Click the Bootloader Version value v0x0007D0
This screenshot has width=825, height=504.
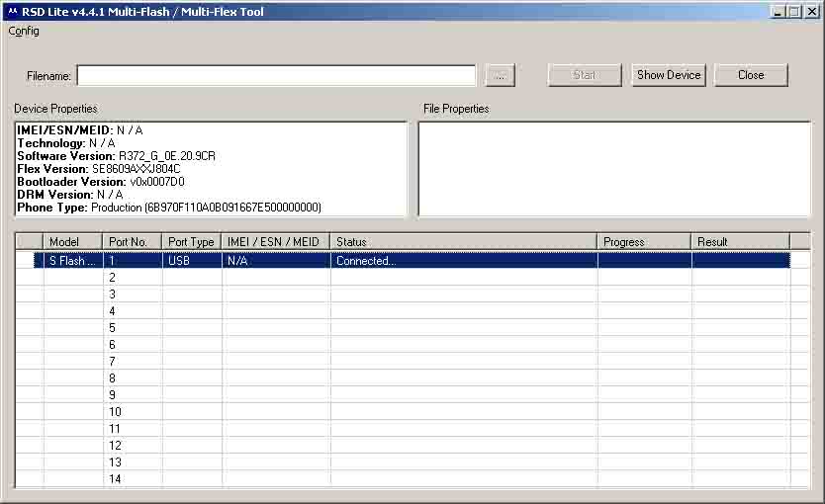point(157,182)
